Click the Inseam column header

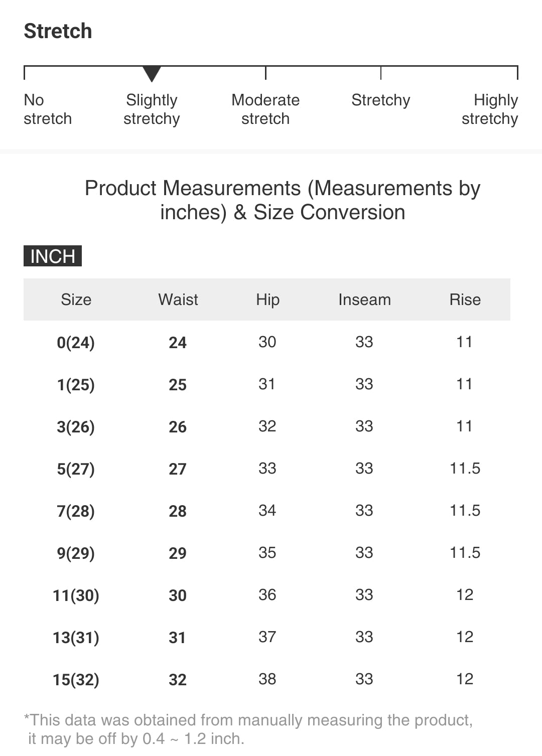pos(364,299)
